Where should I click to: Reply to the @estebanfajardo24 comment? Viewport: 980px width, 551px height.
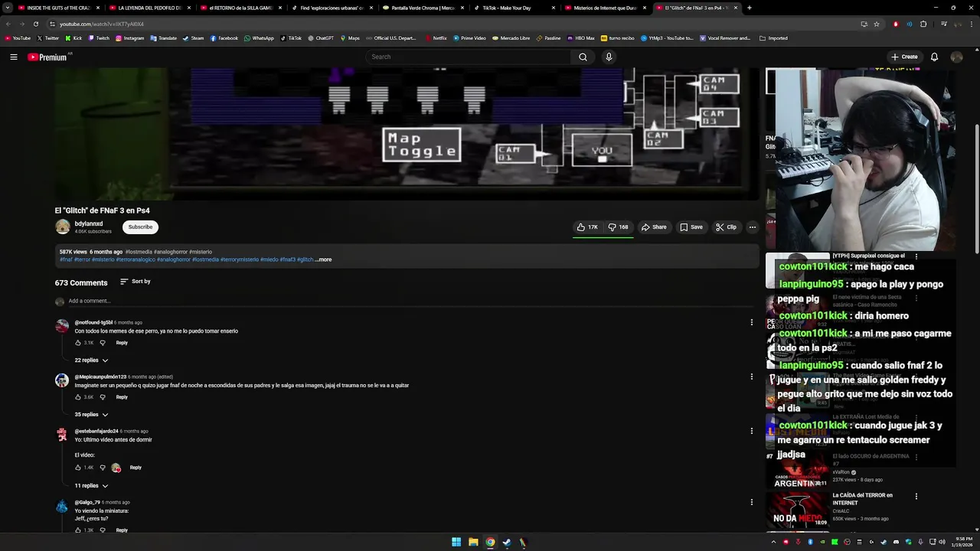pos(136,468)
